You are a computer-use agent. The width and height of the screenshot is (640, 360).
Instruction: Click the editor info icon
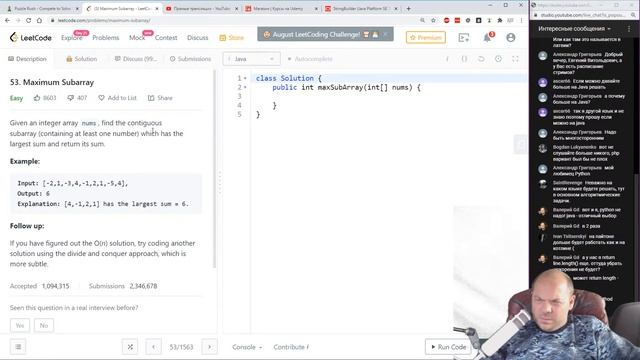tap(447, 59)
